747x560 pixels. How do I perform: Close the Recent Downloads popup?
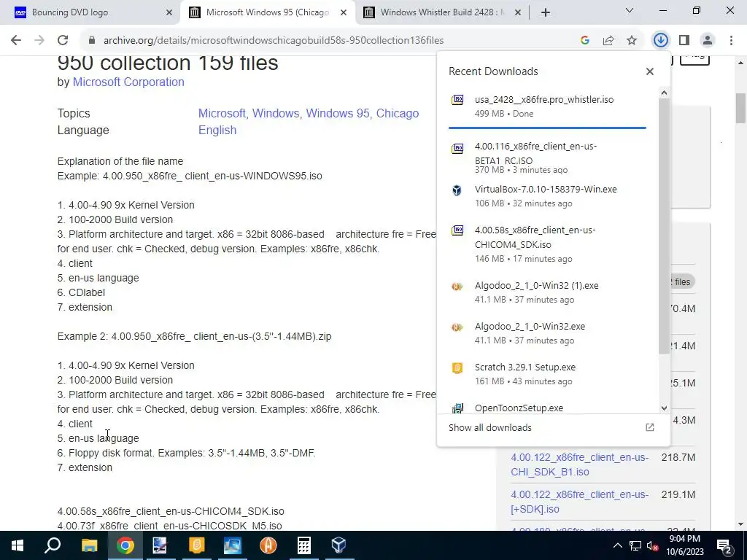pyautogui.click(x=650, y=71)
